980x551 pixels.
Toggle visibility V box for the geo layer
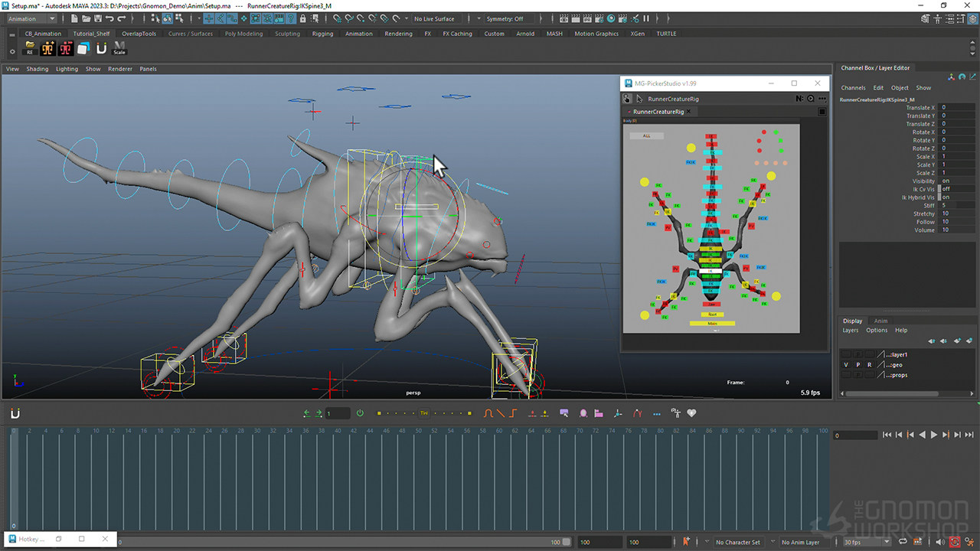[845, 364]
